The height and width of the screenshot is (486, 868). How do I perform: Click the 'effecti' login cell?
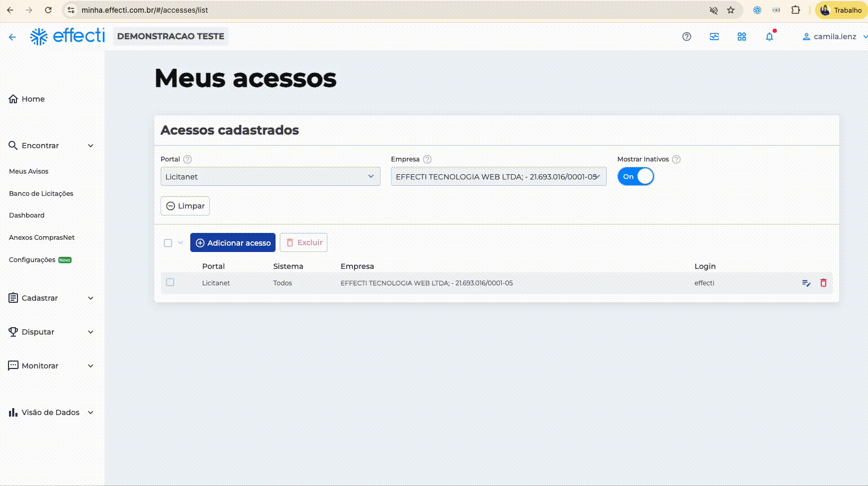tap(704, 283)
